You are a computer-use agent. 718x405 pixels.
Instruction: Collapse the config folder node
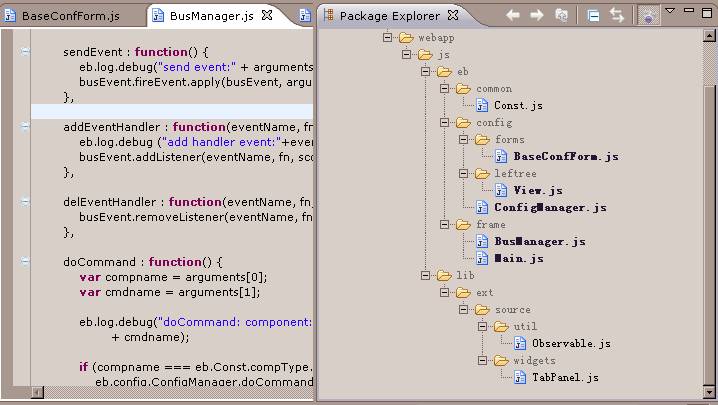pos(444,122)
